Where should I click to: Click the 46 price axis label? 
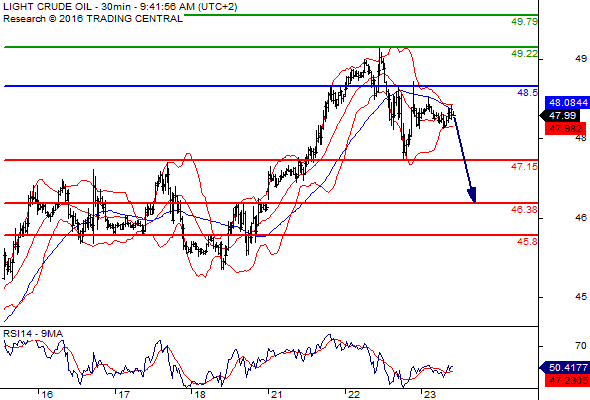pos(581,217)
